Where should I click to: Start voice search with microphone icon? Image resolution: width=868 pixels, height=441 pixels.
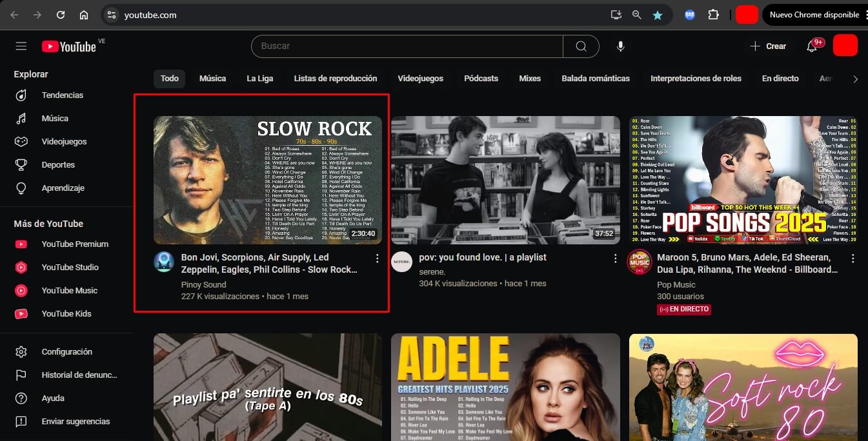pos(620,46)
